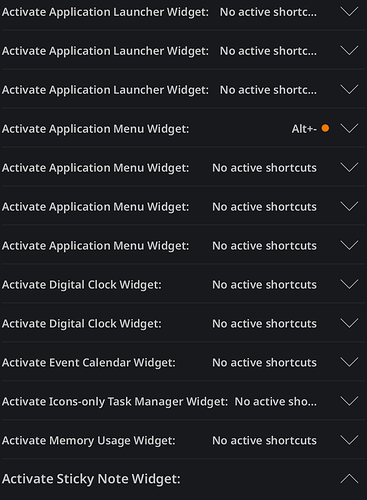Collapse the Sticky Note Widget section

pyautogui.click(x=349, y=479)
